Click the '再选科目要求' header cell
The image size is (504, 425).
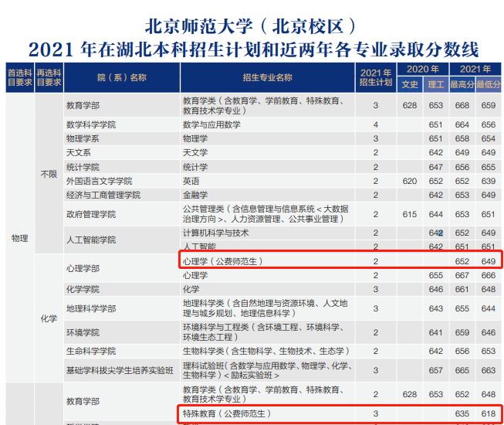coord(49,77)
